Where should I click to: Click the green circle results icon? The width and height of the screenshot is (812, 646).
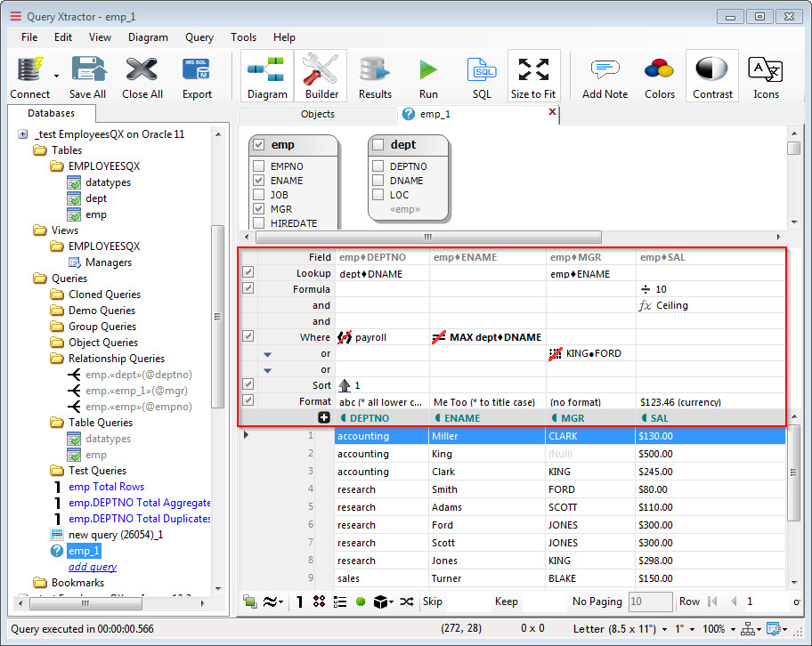click(x=361, y=602)
